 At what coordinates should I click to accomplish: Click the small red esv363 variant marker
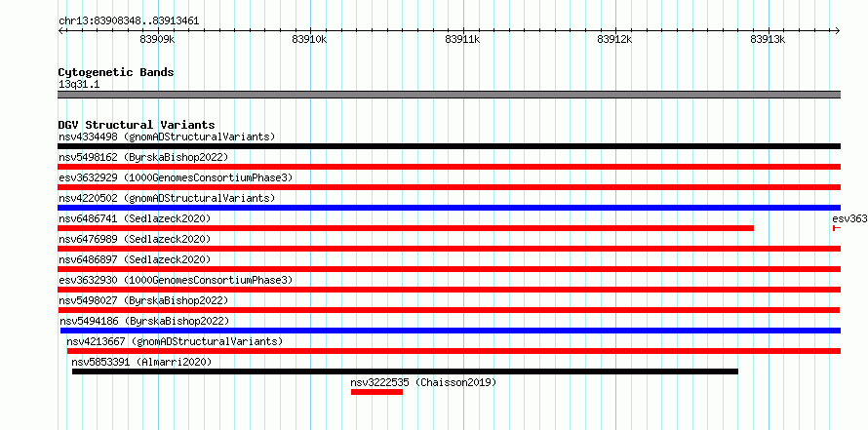coord(837,228)
